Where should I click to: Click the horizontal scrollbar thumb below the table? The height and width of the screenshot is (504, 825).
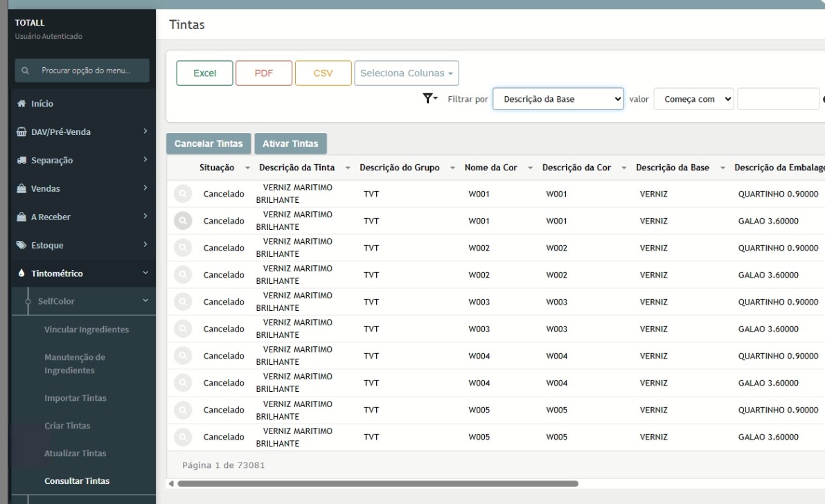378,483
